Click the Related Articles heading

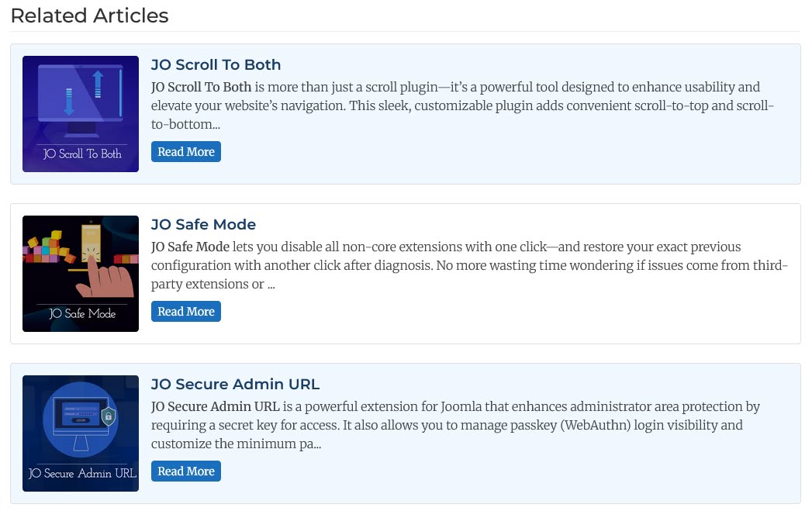[x=89, y=16]
